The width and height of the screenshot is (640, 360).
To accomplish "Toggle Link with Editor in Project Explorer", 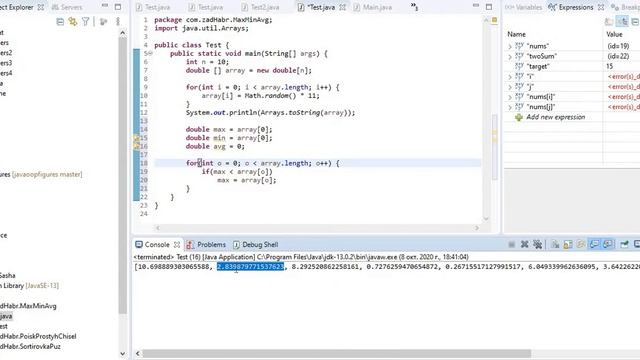I will point(73,22).
